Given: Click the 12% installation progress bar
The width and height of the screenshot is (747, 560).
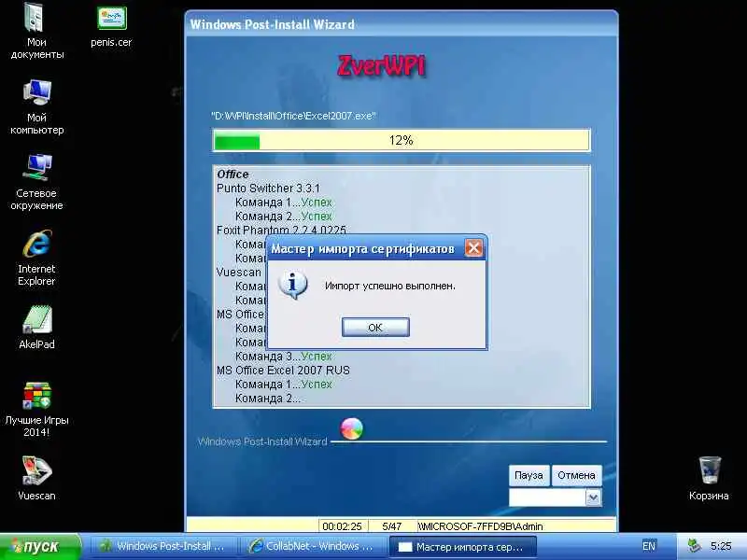Looking at the screenshot, I should (x=402, y=140).
